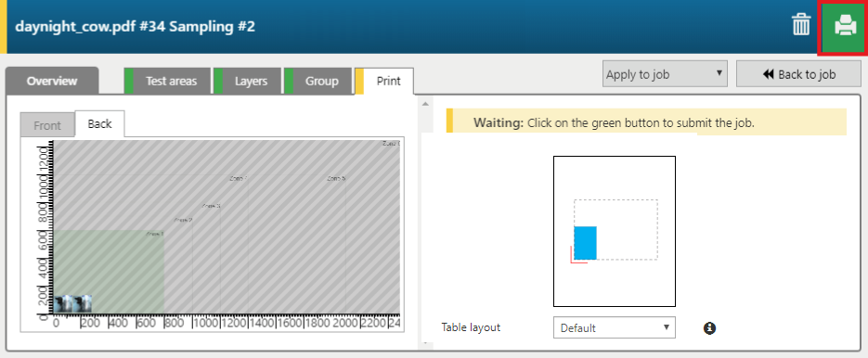
Task: Select the Layers tab
Action: click(247, 82)
